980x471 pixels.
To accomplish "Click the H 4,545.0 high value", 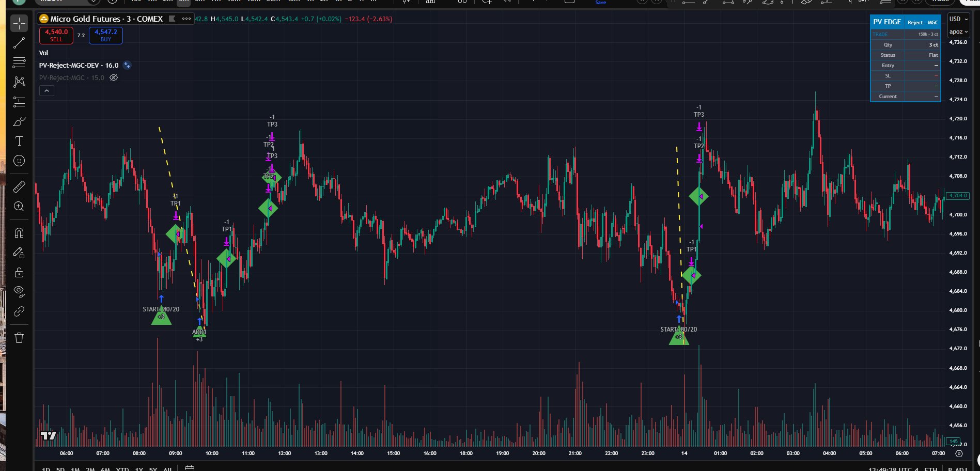I will (x=225, y=19).
